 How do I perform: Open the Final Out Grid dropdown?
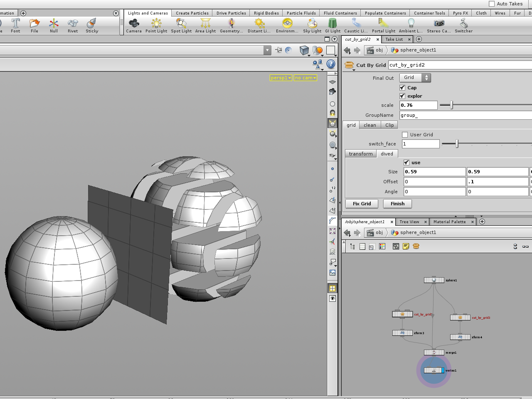(x=415, y=78)
